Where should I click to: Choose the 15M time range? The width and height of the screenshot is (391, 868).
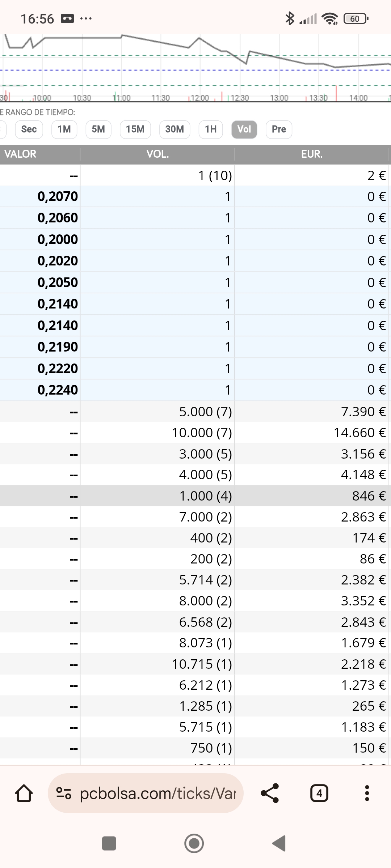(135, 129)
